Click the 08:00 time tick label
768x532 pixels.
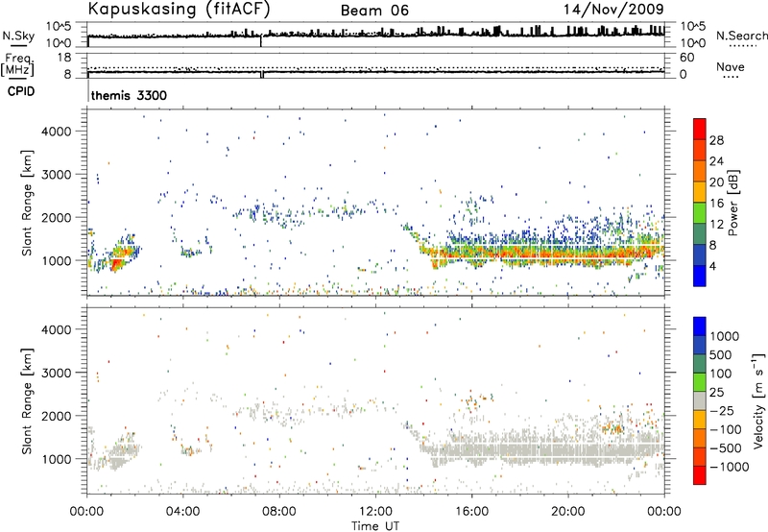pyautogui.click(x=279, y=512)
